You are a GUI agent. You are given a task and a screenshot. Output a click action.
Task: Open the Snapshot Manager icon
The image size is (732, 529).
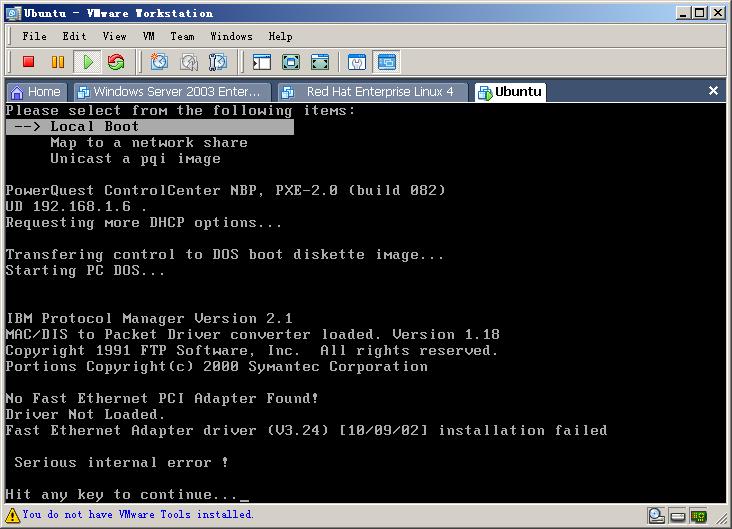218,62
